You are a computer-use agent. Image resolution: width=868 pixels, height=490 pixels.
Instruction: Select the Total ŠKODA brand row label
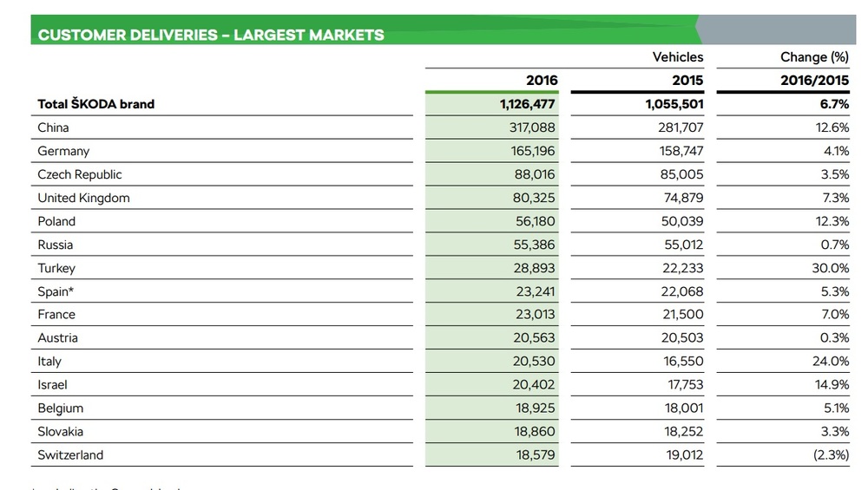tap(95, 104)
